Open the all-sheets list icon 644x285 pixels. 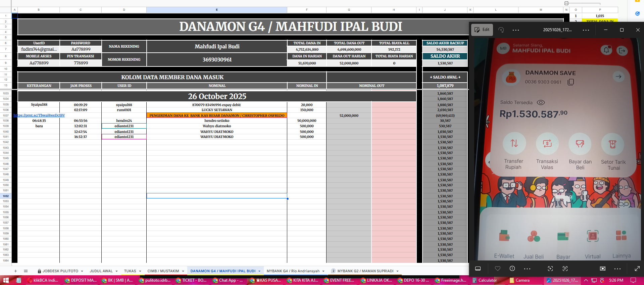[26, 271]
